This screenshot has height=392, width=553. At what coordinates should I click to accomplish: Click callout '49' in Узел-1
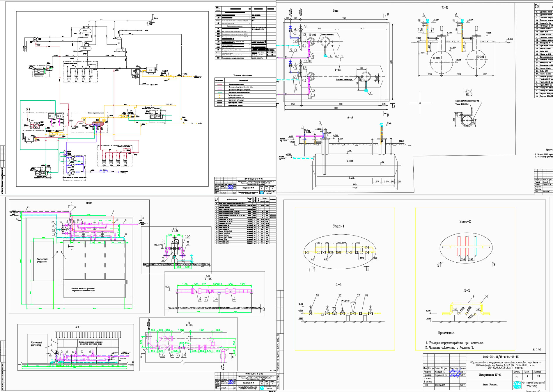(x=325, y=259)
